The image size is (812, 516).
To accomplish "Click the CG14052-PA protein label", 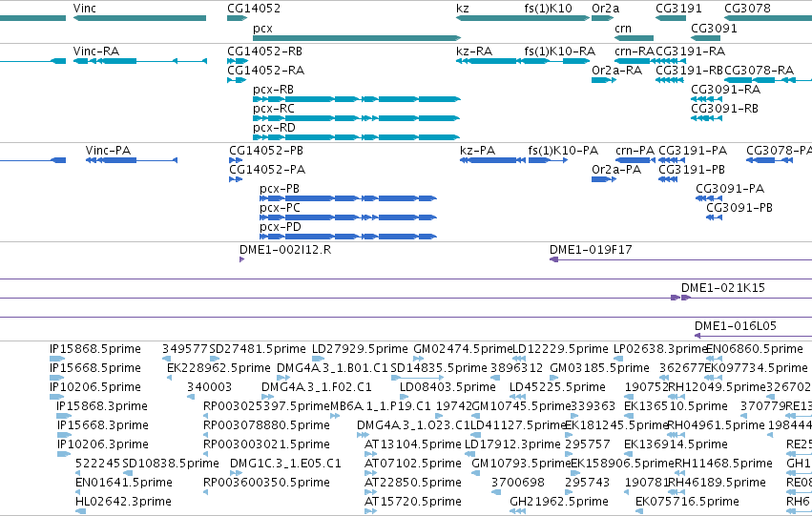I will [267, 170].
